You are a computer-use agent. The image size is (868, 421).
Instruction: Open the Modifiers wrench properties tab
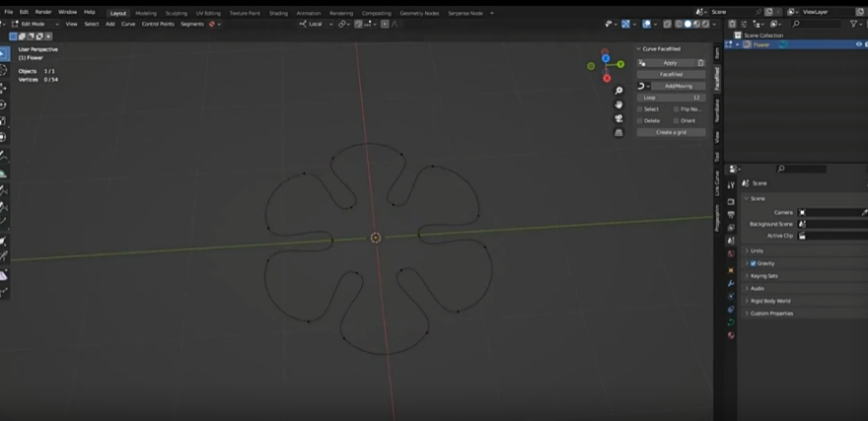tap(731, 283)
